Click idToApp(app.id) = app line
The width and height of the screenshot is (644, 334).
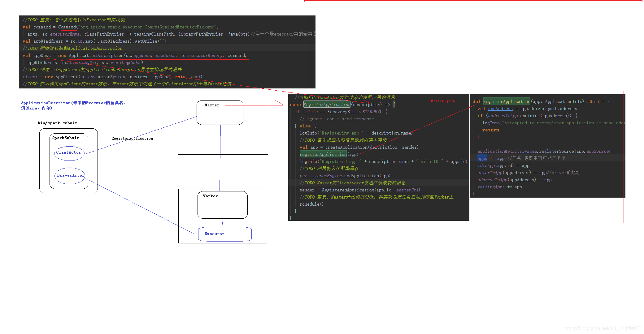503,165
